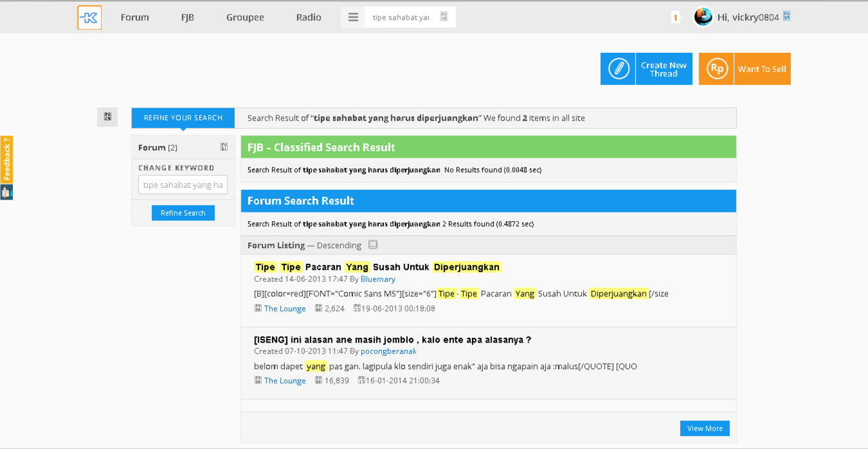Viewport: 868px width, 449px height.
Task: Click the pencil Create New Thread icon
Action: pyautogui.click(x=618, y=69)
